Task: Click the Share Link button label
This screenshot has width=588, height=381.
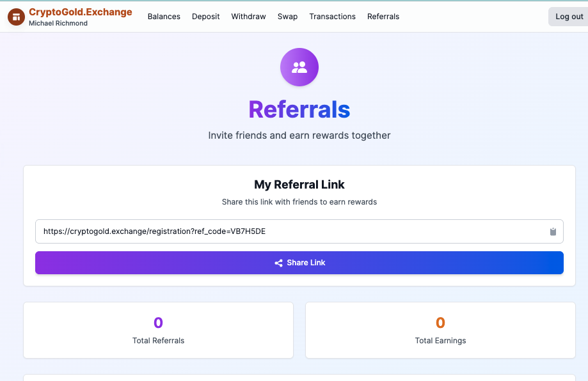Action: (306, 263)
